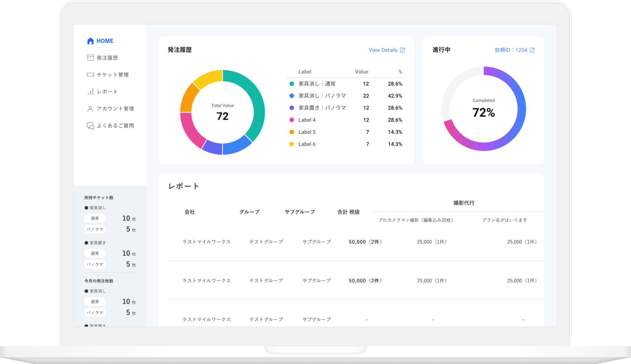Select アカウント管理 in the sidebar menu
Viewport: 631px width, 364px height.
(x=115, y=109)
